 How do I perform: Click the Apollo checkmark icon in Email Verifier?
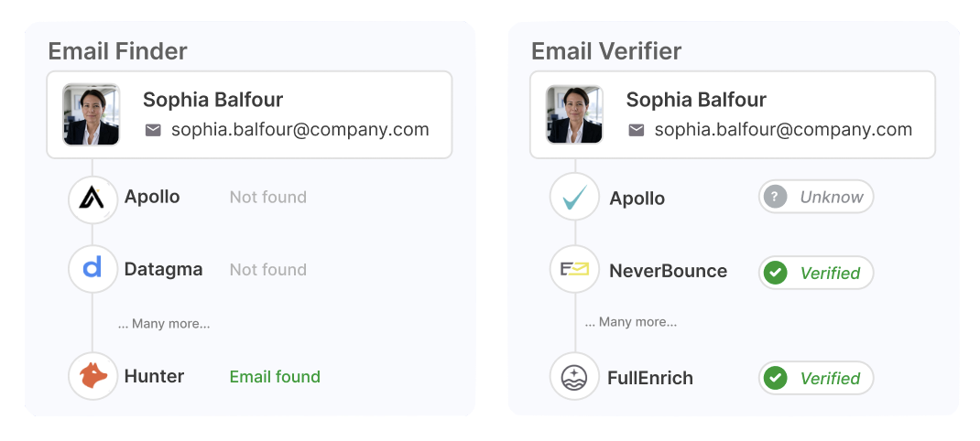(575, 199)
